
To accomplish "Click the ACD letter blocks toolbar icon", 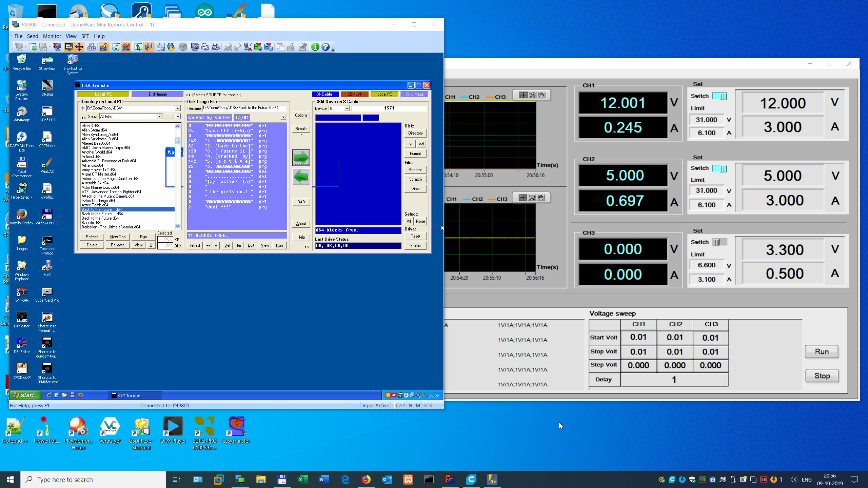I will 92,47.
